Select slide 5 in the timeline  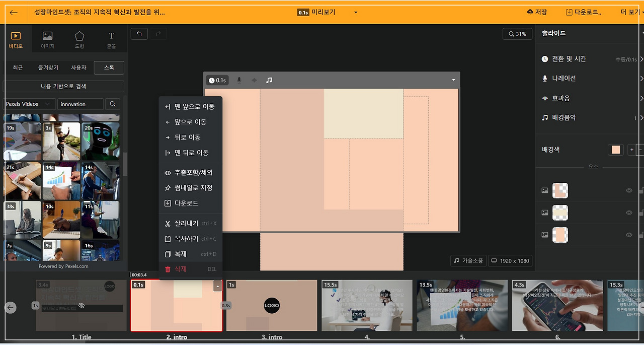point(462,305)
